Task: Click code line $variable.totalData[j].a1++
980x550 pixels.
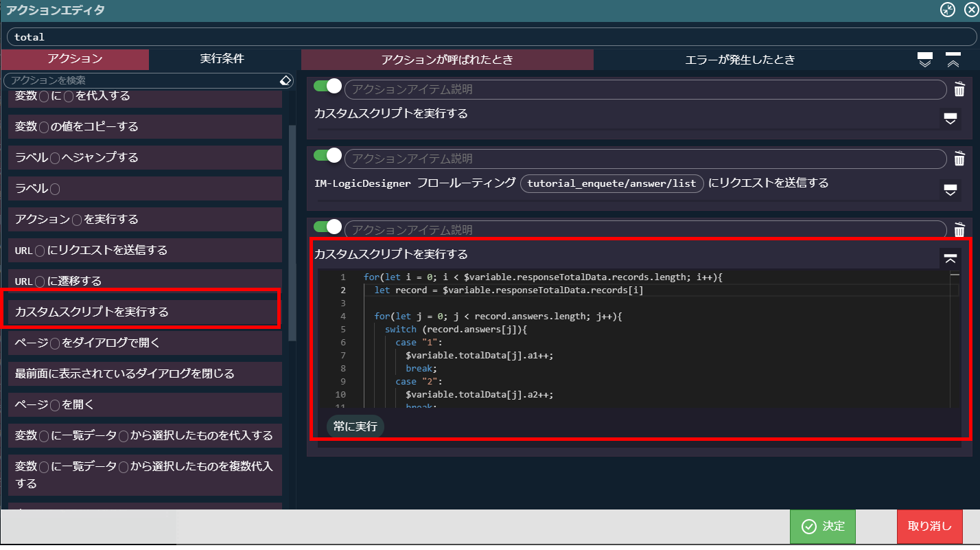Action: 480,355
